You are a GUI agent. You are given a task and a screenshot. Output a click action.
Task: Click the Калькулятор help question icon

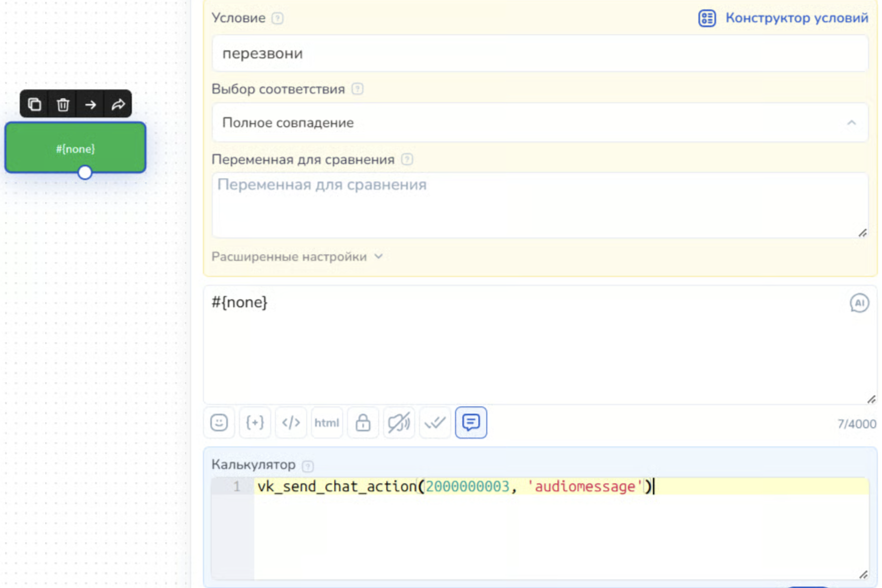pos(308,466)
